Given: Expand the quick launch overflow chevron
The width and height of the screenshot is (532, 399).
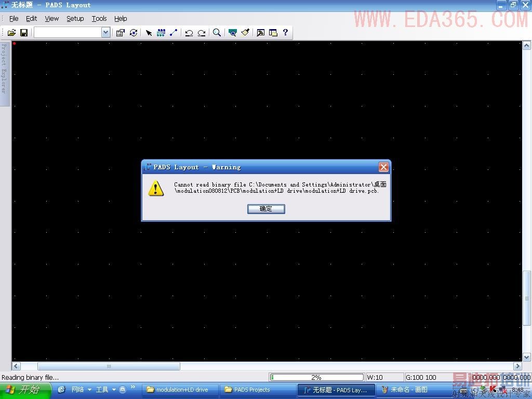Looking at the screenshot, I should [133, 387].
